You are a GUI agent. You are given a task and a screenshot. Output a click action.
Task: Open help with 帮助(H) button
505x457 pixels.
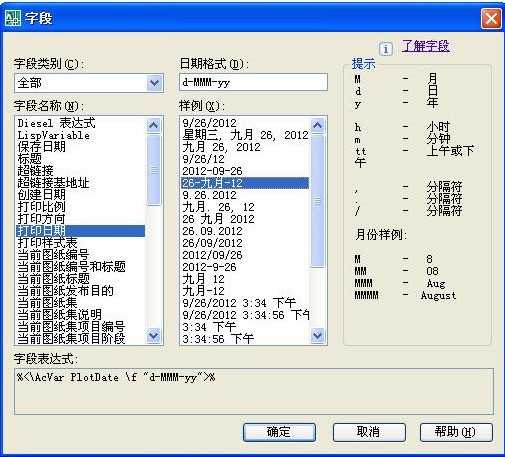pyautogui.click(x=456, y=432)
